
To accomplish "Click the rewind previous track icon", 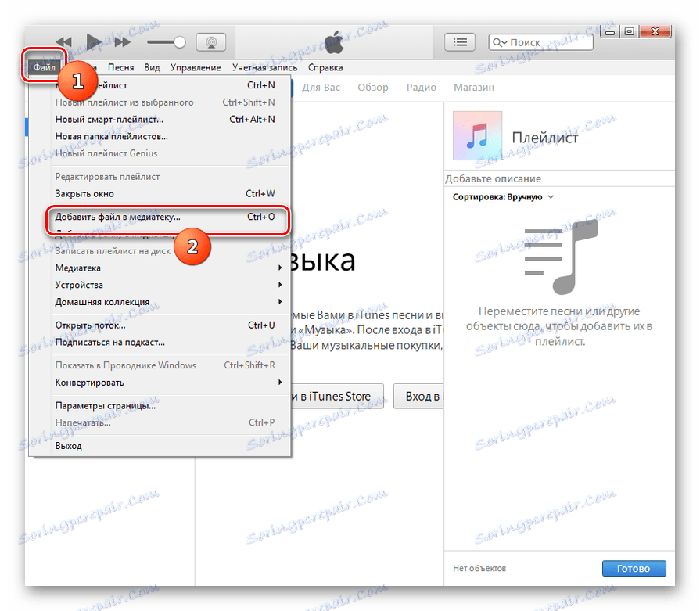I will pyautogui.click(x=64, y=42).
